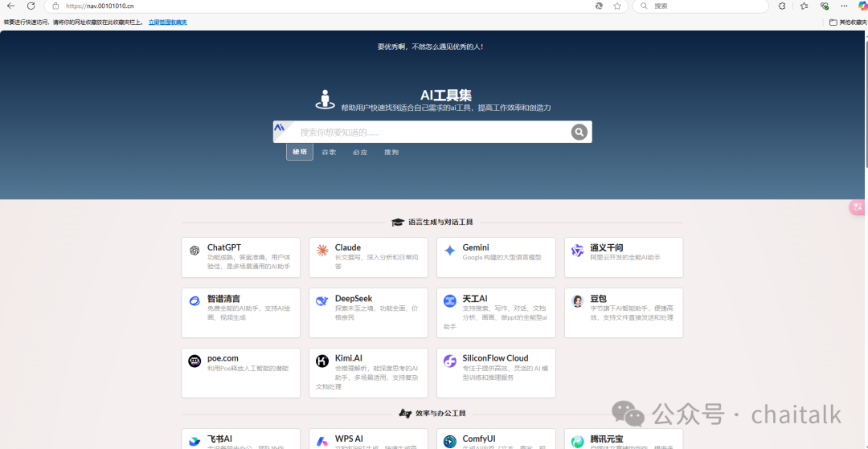
Task: Reload the page with refresh icon
Action: click(31, 6)
